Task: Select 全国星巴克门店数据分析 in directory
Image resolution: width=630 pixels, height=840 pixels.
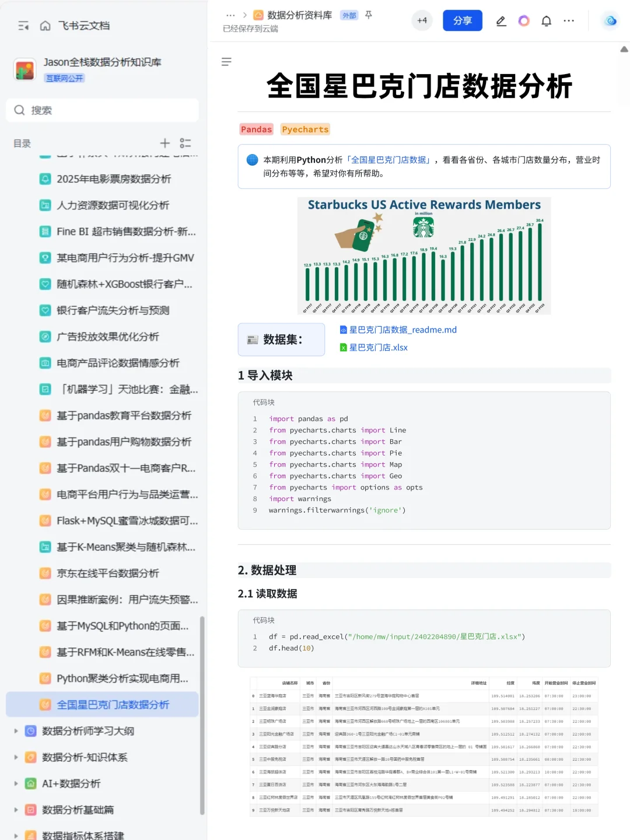Action: (102, 705)
